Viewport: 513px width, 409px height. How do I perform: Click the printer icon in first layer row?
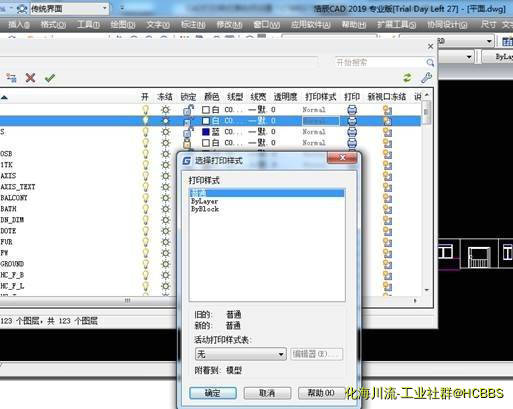point(352,110)
